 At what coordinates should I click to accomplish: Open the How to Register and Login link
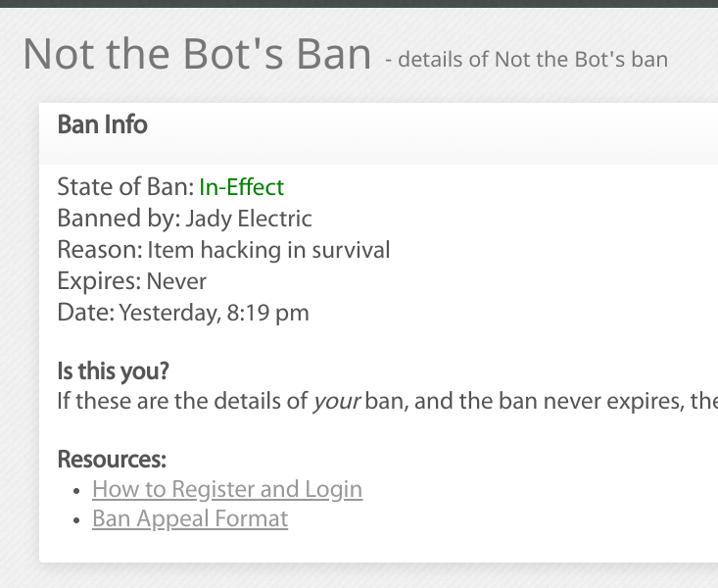click(x=227, y=489)
